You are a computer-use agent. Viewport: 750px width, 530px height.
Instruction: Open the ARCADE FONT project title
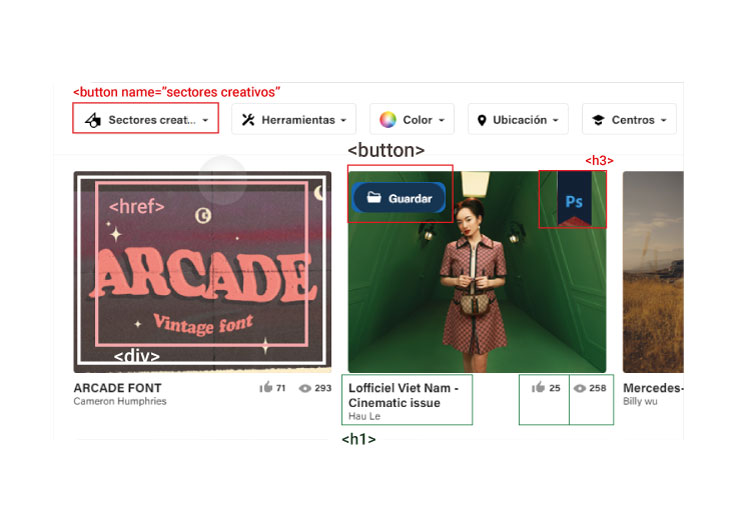click(117, 388)
